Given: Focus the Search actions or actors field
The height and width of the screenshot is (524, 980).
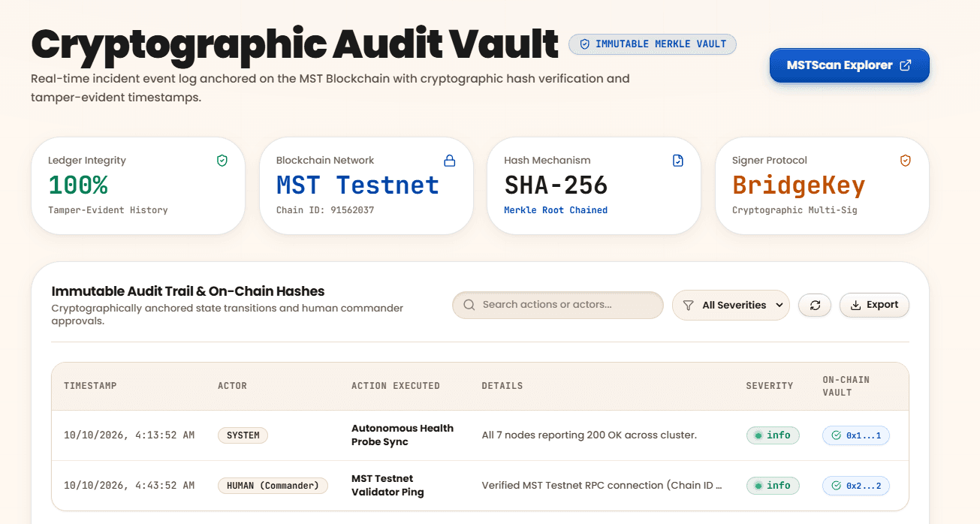Looking at the screenshot, I should click(558, 305).
